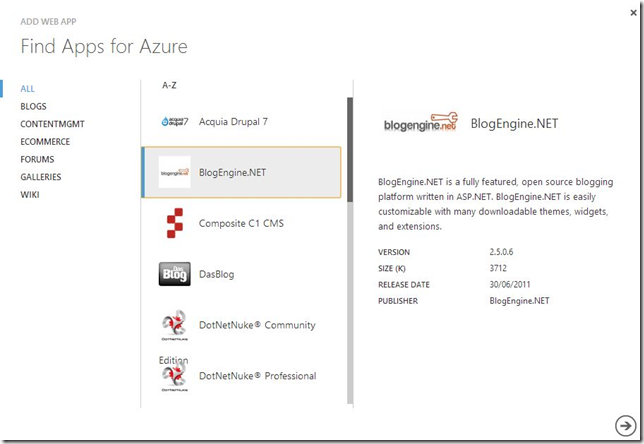Click the DasBlog logo icon

click(x=175, y=274)
